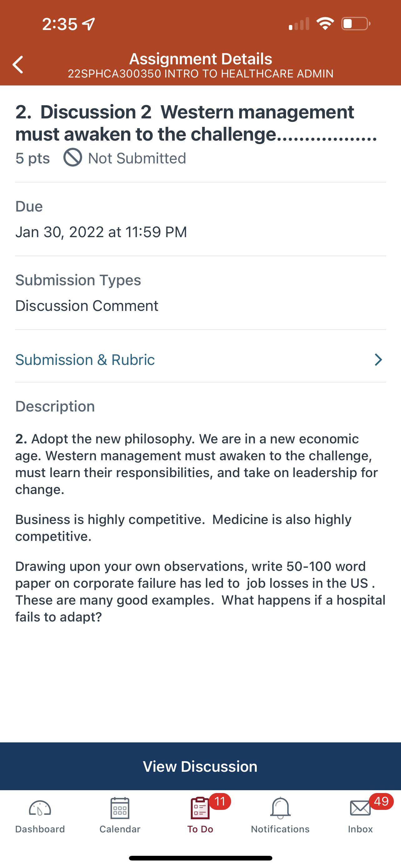The height and width of the screenshot is (868, 401).
Task: Tap the 49 badge on Inbox
Action: point(381,801)
